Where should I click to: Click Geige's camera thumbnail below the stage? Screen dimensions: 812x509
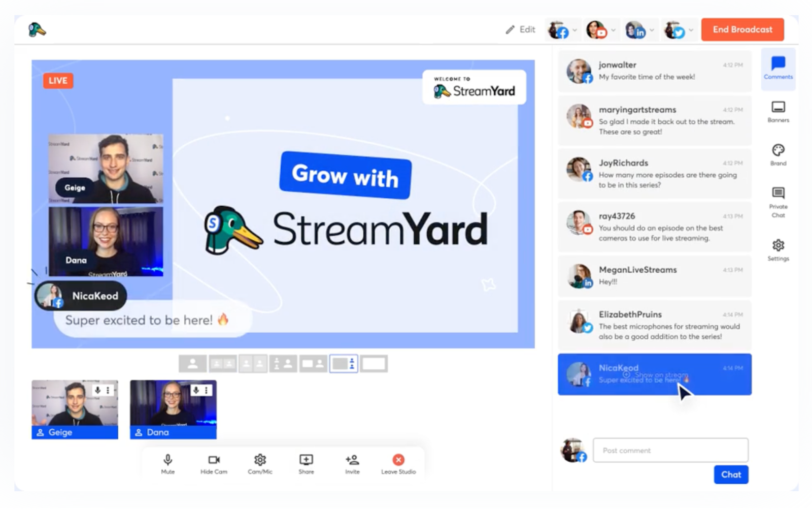click(75, 409)
